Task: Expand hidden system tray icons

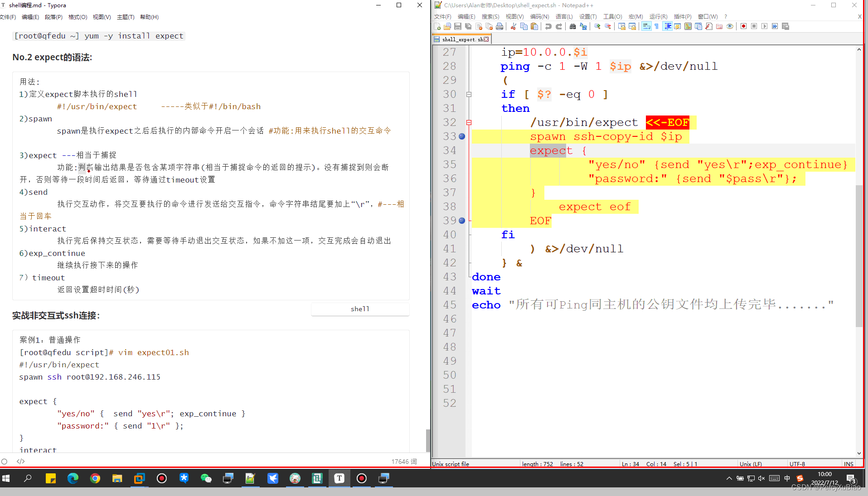Action: click(729, 478)
